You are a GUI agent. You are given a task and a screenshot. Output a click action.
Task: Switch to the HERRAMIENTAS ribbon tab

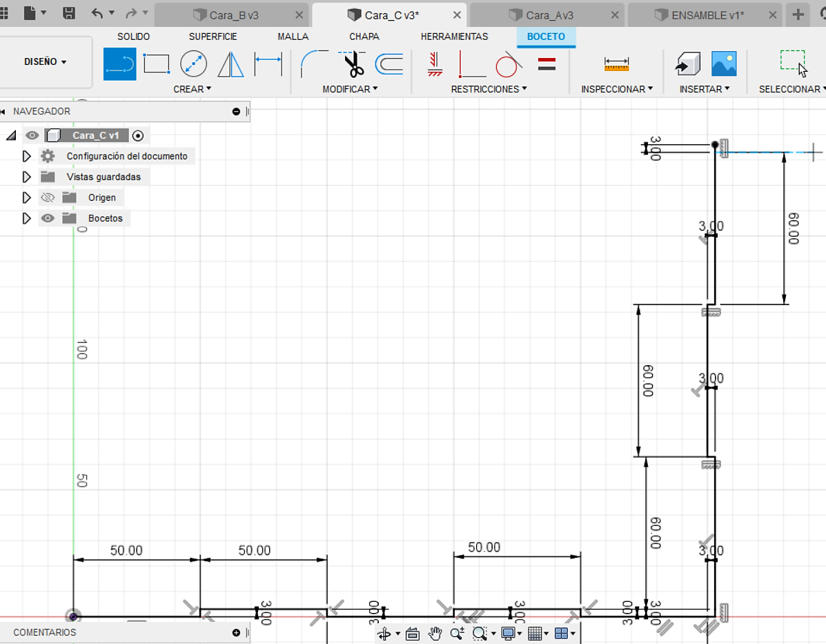tap(454, 37)
